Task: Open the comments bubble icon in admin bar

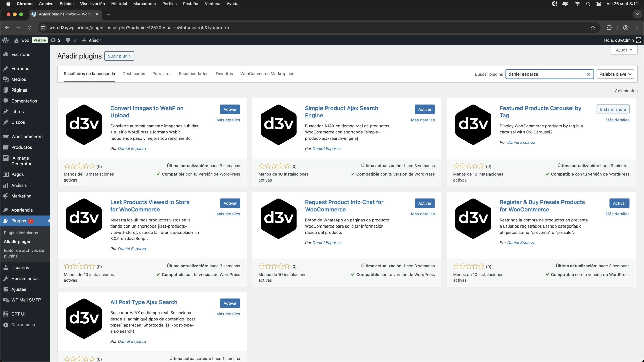Action: [68, 40]
